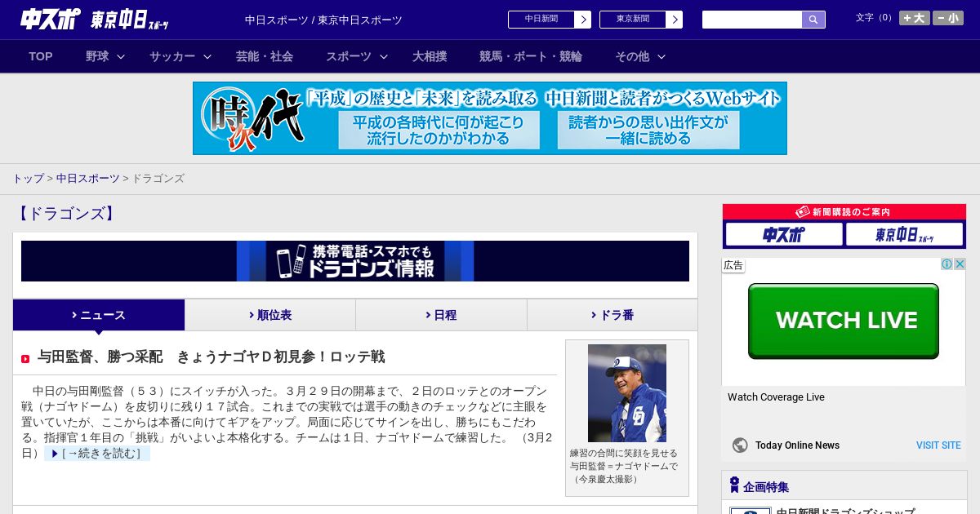
Task: Click the magnifier search button
Action: (813, 20)
